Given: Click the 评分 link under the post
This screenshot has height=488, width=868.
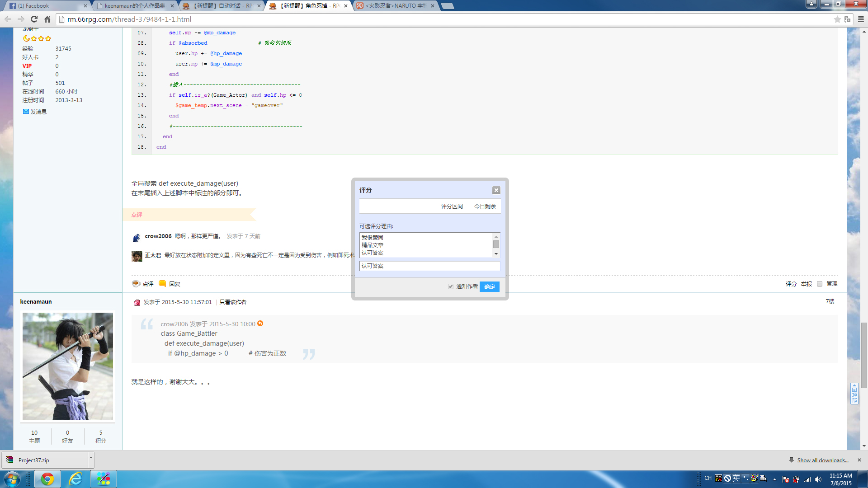Looking at the screenshot, I should (x=791, y=284).
